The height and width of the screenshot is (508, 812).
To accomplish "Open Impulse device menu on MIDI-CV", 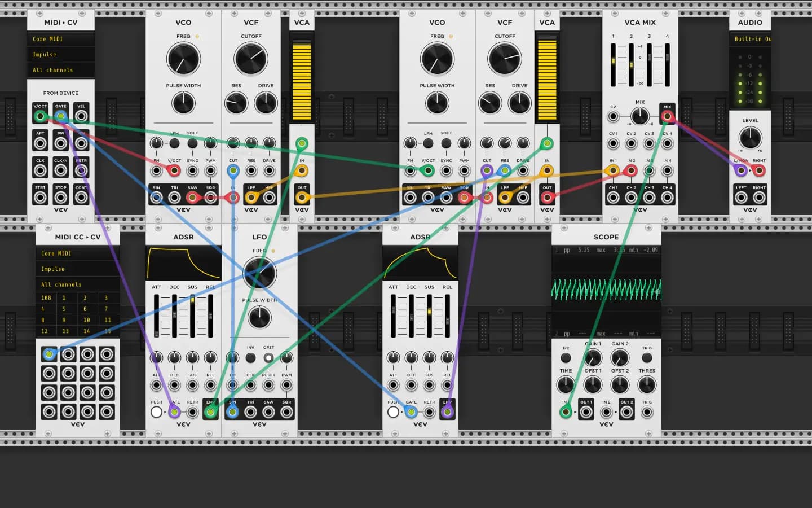I will pyautogui.click(x=61, y=55).
